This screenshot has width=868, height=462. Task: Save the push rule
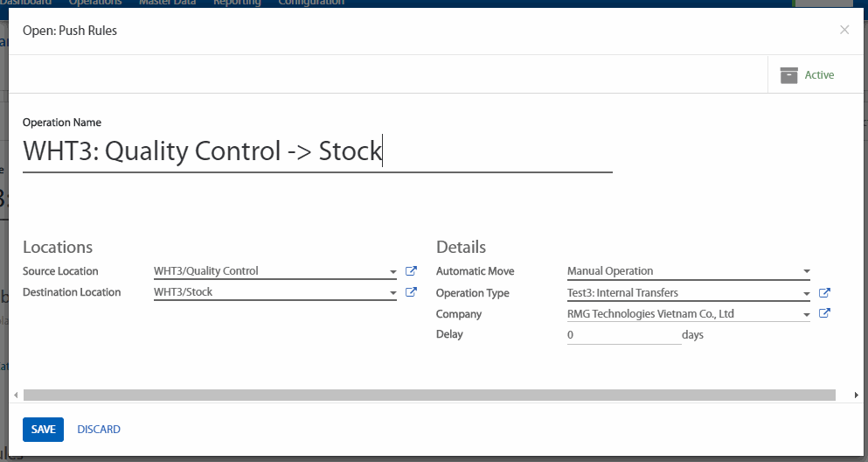43,430
